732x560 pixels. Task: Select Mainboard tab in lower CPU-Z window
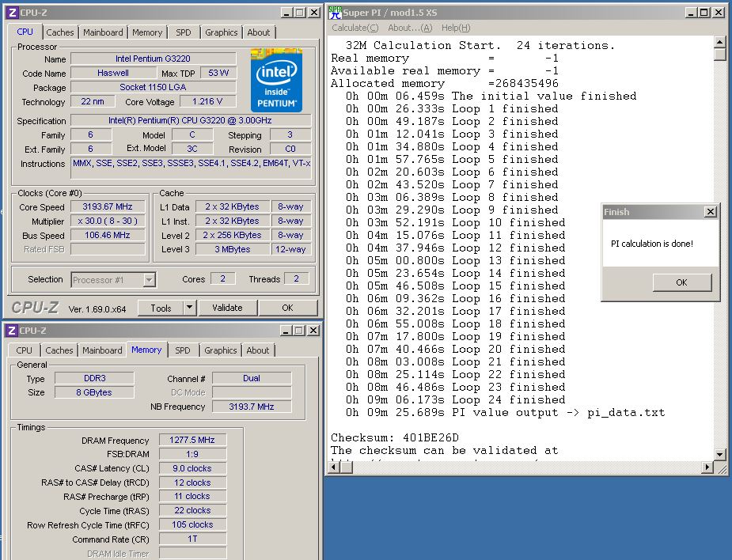tap(102, 350)
